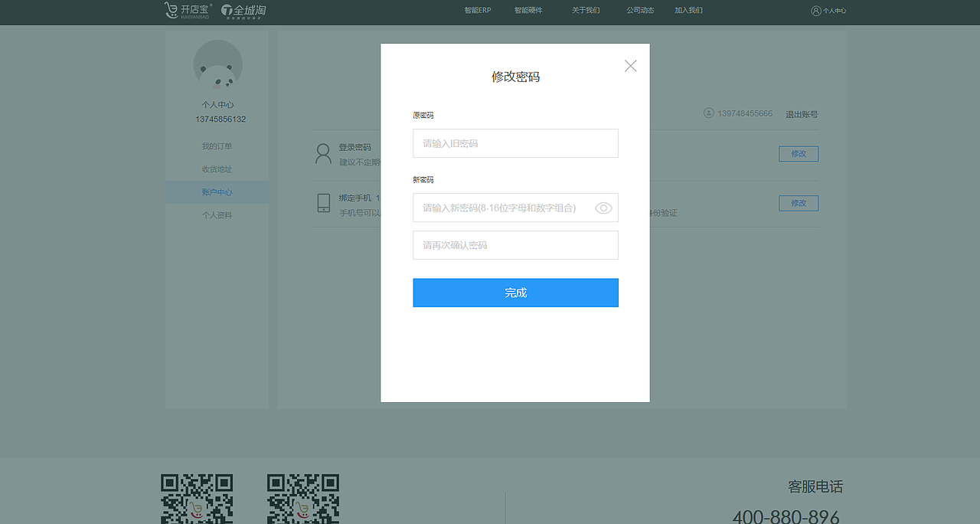
Task: Select 公司动态 in the navigation bar
Action: 640,10
